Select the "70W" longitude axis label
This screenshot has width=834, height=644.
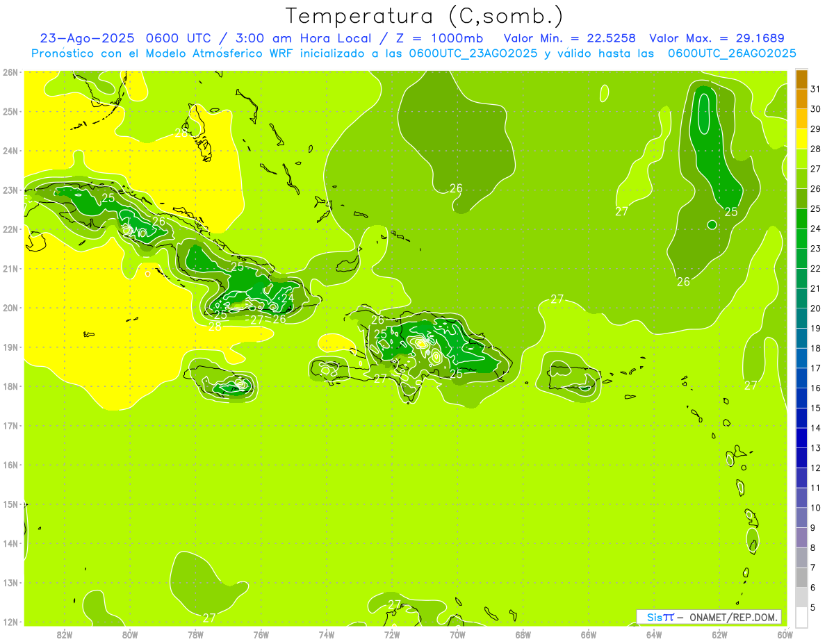(457, 634)
